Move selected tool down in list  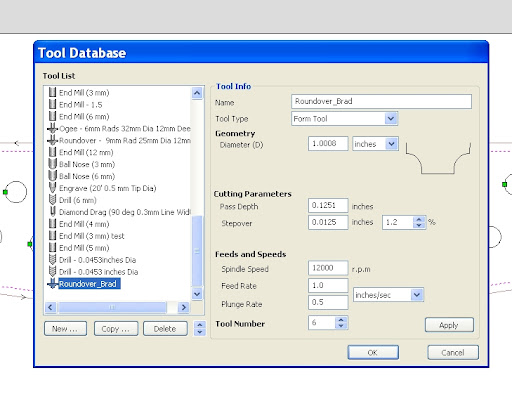(200, 332)
